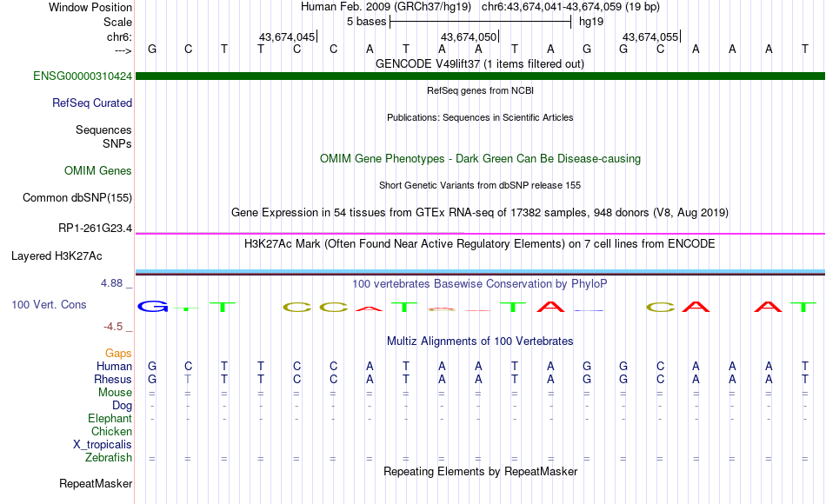
Task: Click the 43,674,050 position marker
Action: coord(470,36)
